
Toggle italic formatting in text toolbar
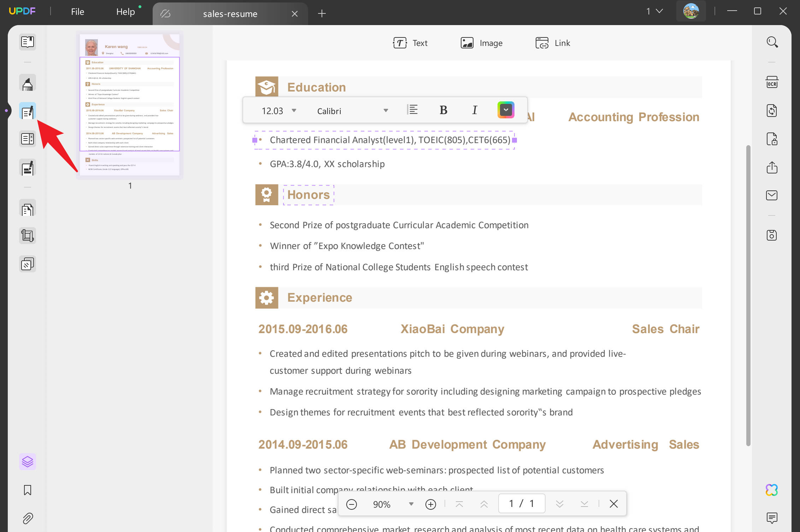[x=475, y=110]
